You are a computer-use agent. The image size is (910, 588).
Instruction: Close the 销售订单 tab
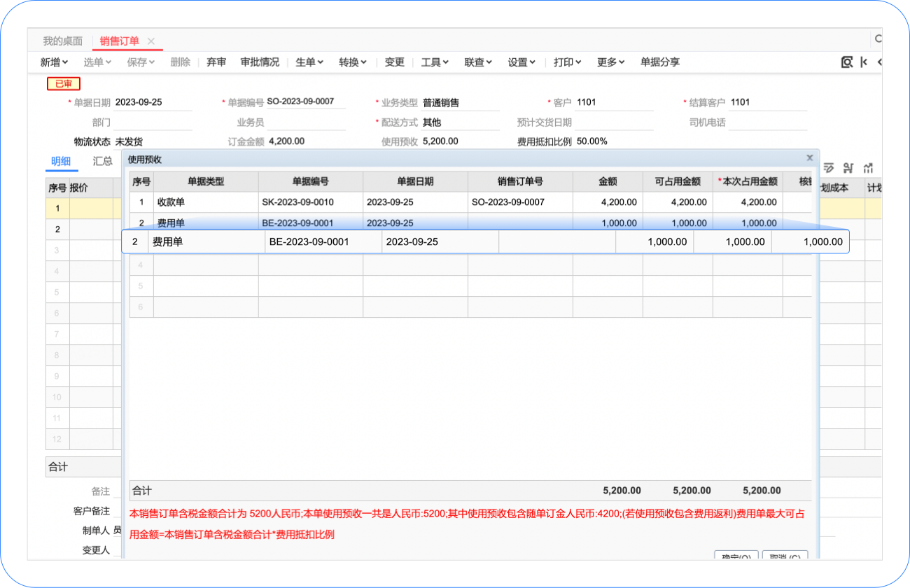tap(151, 41)
